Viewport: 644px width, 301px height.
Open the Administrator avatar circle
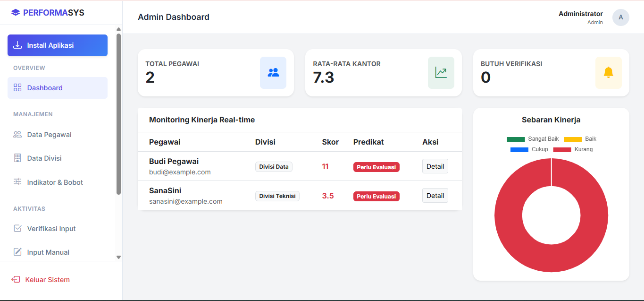[x=620, y=17]
